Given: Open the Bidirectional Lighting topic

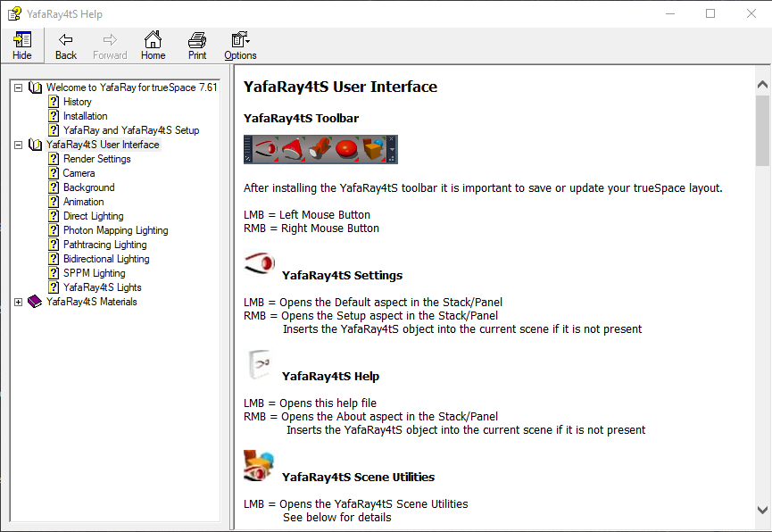Looking at the screenshot, I should coord(106,259).
